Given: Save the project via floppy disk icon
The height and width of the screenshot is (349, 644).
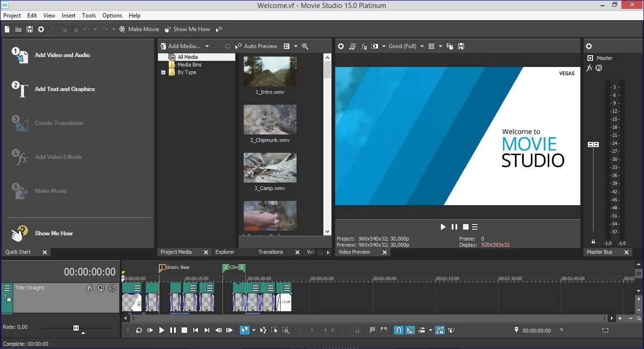Looking at the screenshot, I should tap(29, 29).
